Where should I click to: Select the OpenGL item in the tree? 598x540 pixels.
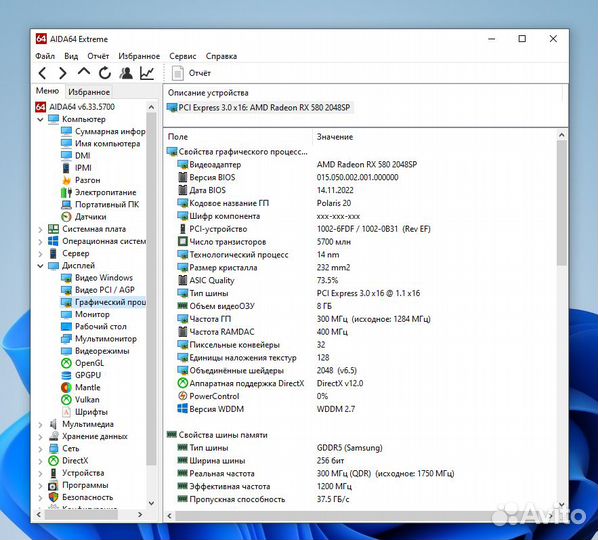82,363
